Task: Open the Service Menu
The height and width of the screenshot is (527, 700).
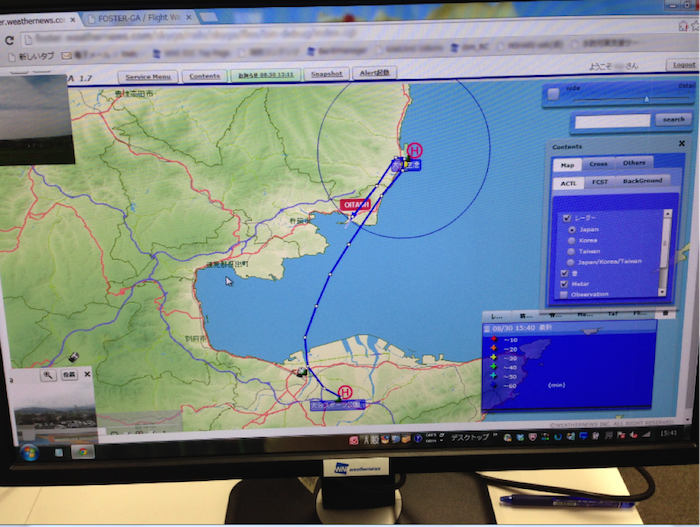Action: click(148, 77)
